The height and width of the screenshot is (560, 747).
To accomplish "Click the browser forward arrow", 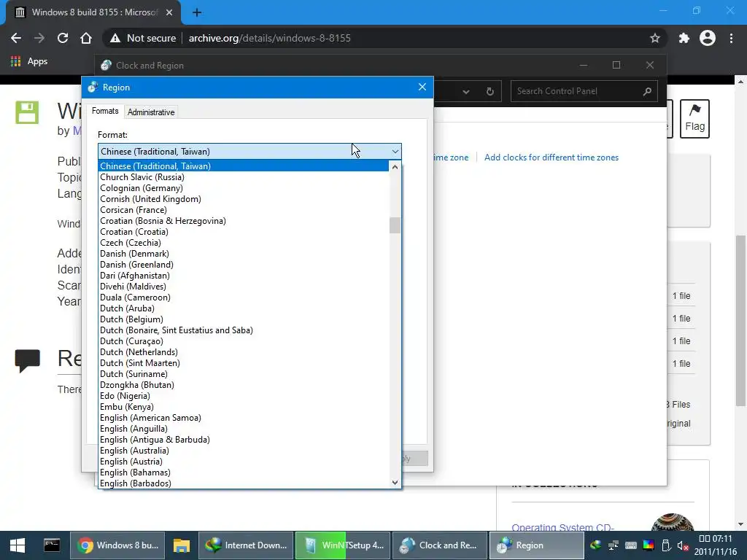I will pos(39,38).
